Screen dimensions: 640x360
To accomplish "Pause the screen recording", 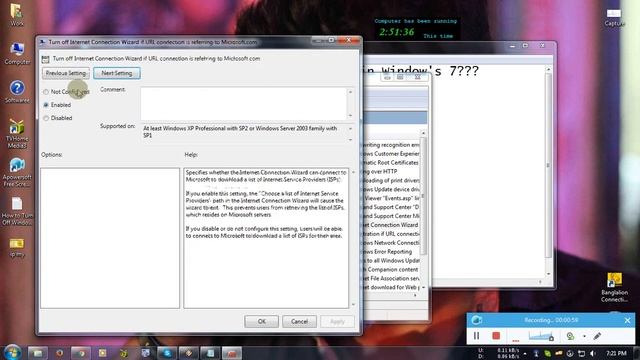I will click(x=476, y=336).
